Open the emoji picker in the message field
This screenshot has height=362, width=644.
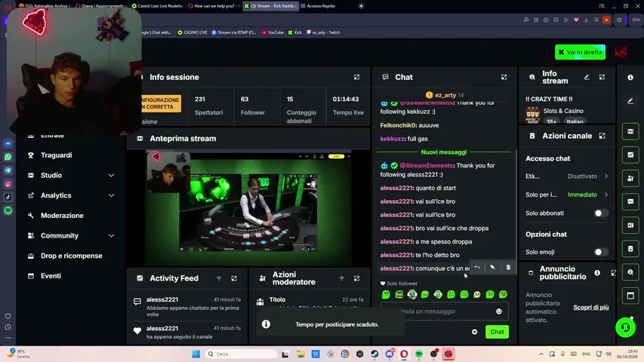click(498, 311)
